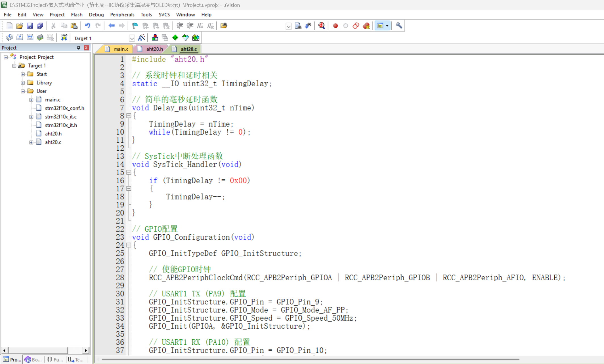Open the Target 1 dropdown
The image size is (604, 364).
pos(132,38)
